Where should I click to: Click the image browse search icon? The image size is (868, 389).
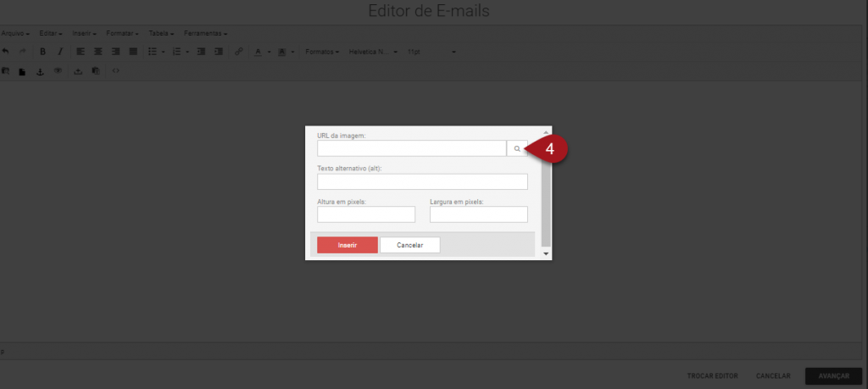click(x=516, y=148)
